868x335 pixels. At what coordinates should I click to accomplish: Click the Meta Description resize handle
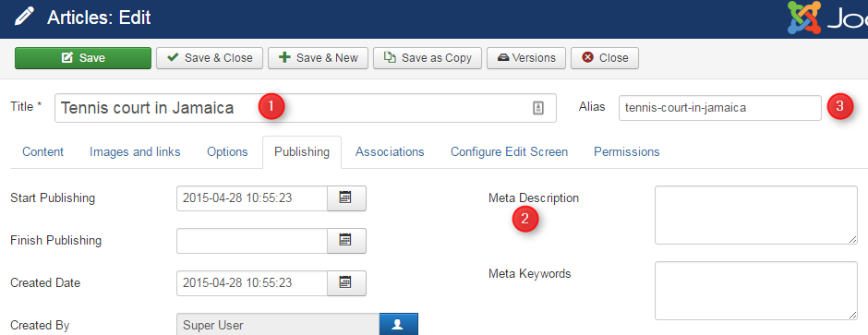click(853, 239)
